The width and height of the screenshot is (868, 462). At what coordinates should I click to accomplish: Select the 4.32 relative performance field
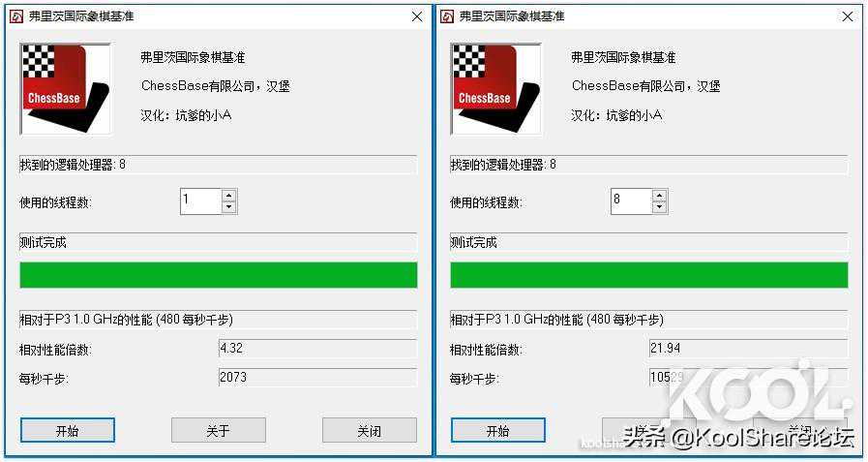point(317,349)
